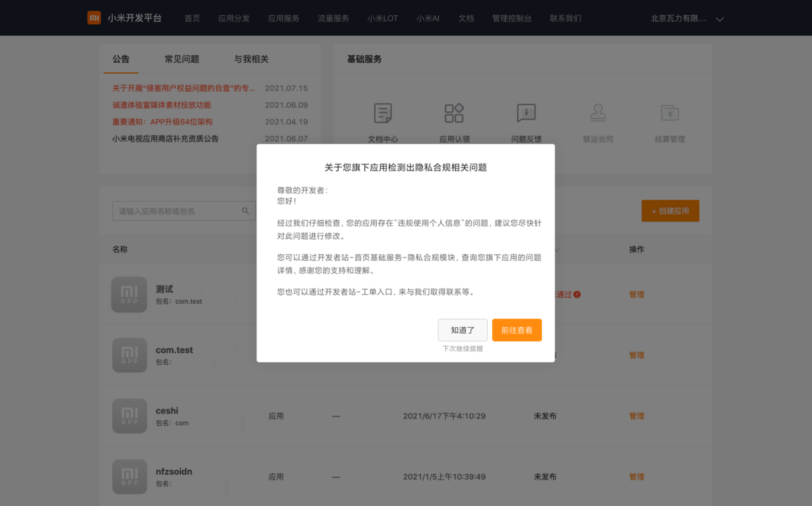Image resolution: width=812 pixels, height=506 pixels.
Task: Click 管理 for the ceshi app
Action: coord(637,416)
